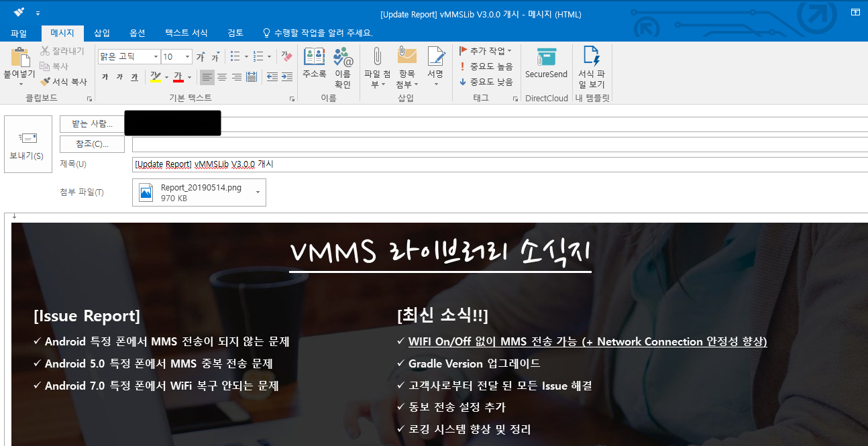Screen dimensions: 868x446
Task: Set Low Importance (중요도 낮음)
Action: [486, 82]
